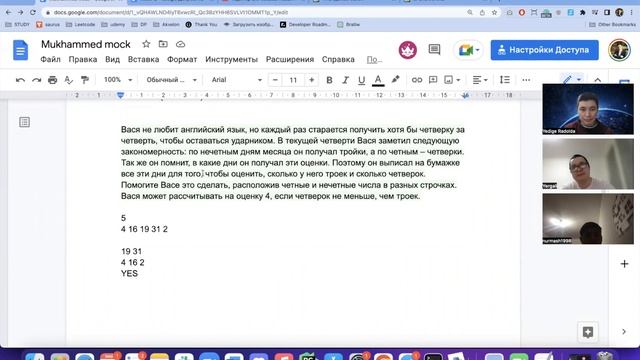640x360 pixels.
Task: Open the Расширения menu
Action: pos(290,60)
